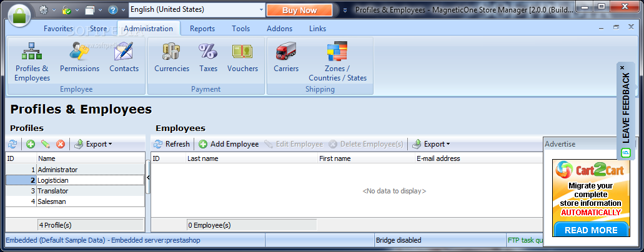Switch to the Reports tab
This screenshot has width=644, height=252.
pyautogui.click(x=202, y=29)
